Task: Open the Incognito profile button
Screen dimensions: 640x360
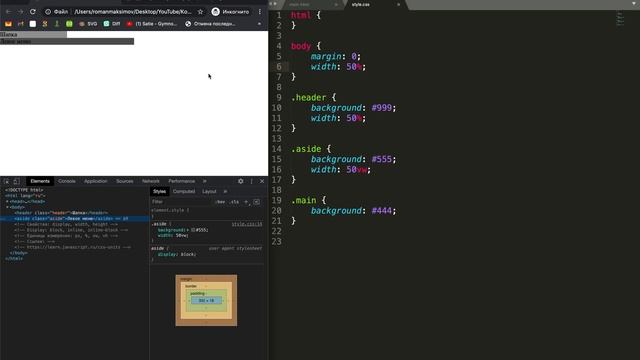Action: coord(231,12)
